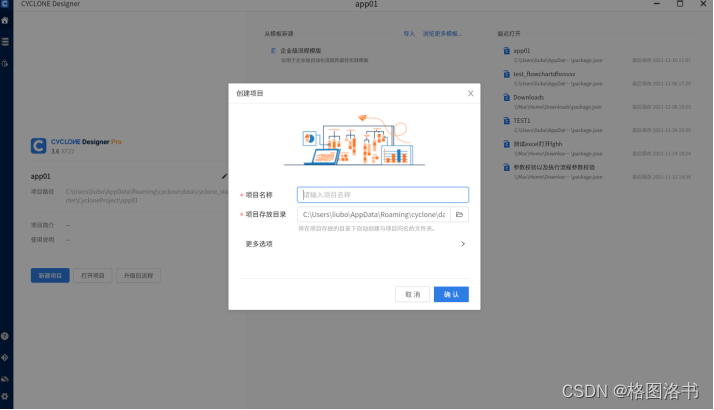Click the 企业级流程模版 template icon
This screenshot has height=410, width=714.
(274, 51)
